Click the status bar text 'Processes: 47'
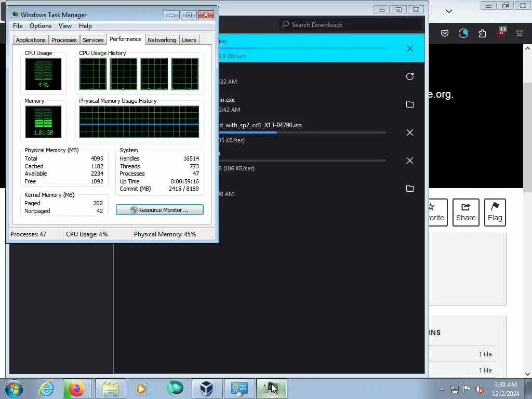This screenshot has height=399, width=532. pyautogui.click(x=28, y=234)
